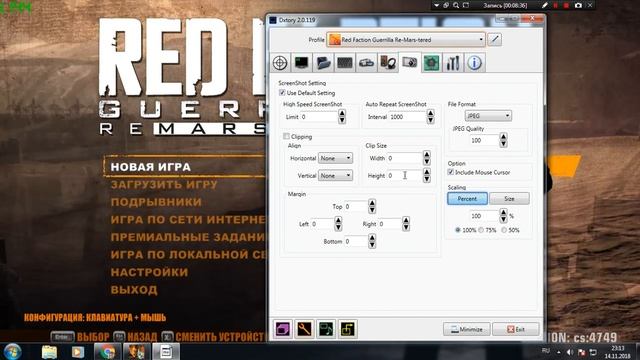Select НАСТРОЙКИ in the game menu
The image size is (640, 360).
[x=149, y=272]
